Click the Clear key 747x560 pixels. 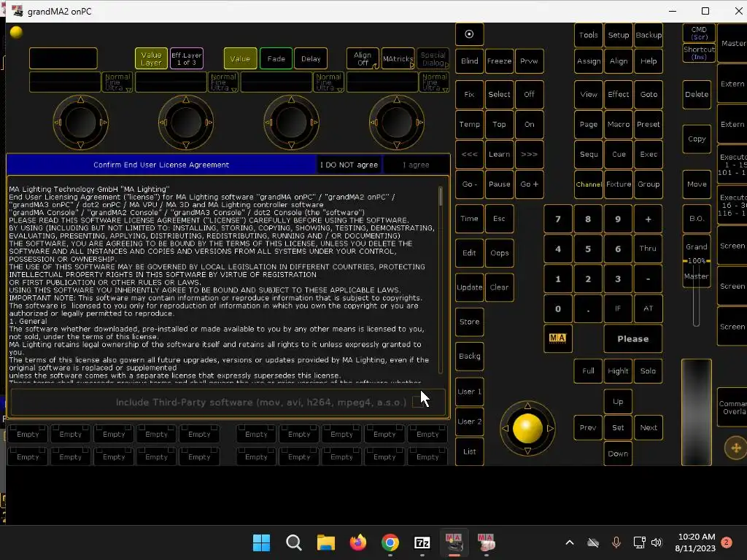click(499, 287)
